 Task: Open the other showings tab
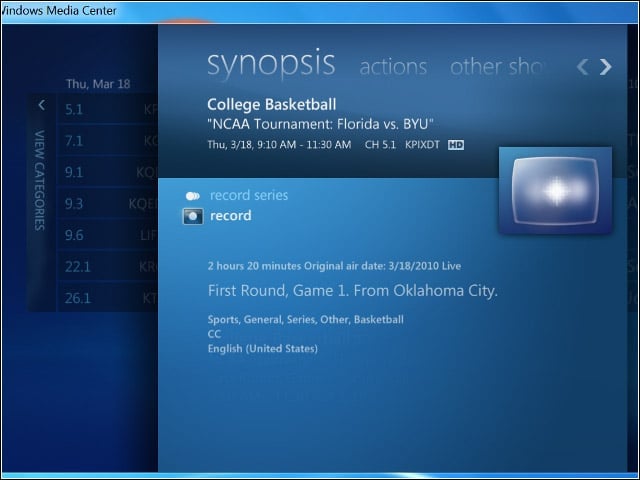(496, 67)
